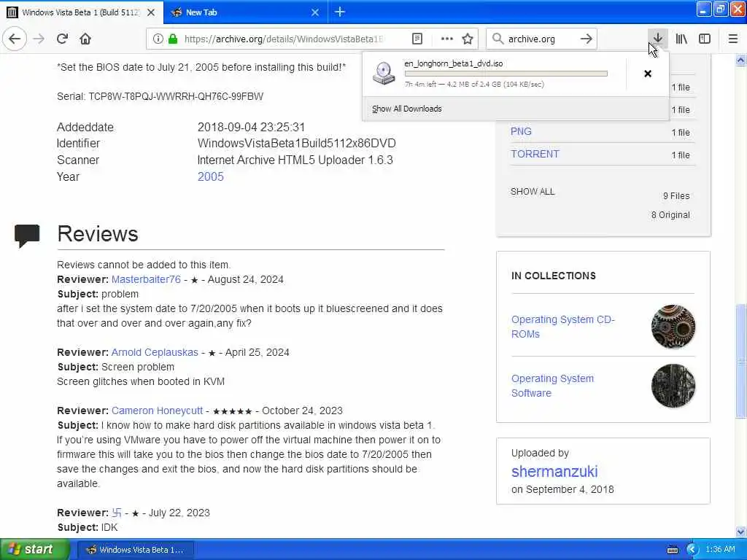Open the Firefox home page
This screenshot has width=747, height=560.
85,39
